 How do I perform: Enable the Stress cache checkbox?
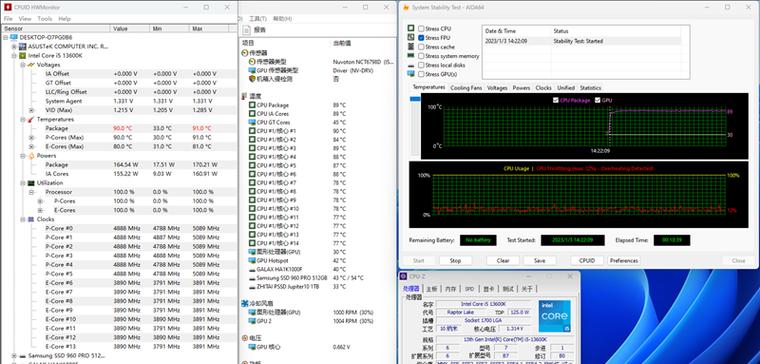[421, 47]
